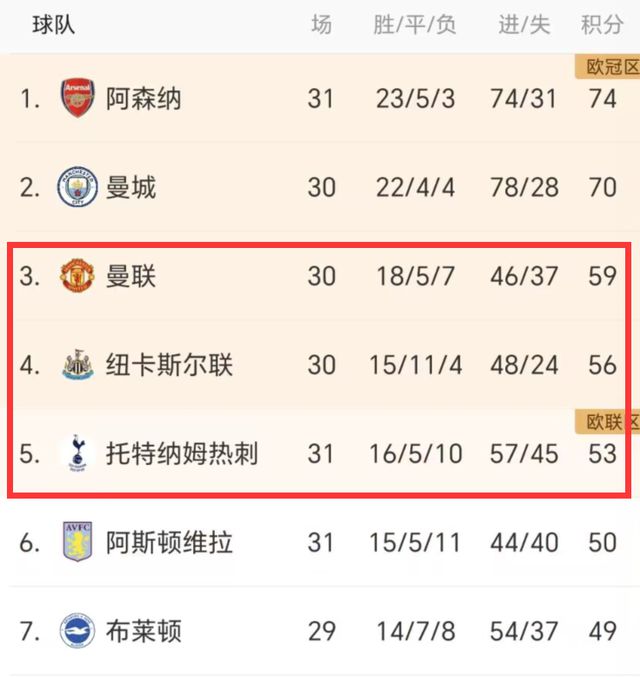The height and width of the screenshot is (677, 640).
Task: Click the 胜/平/负 column header
Action: coord(414,25)
